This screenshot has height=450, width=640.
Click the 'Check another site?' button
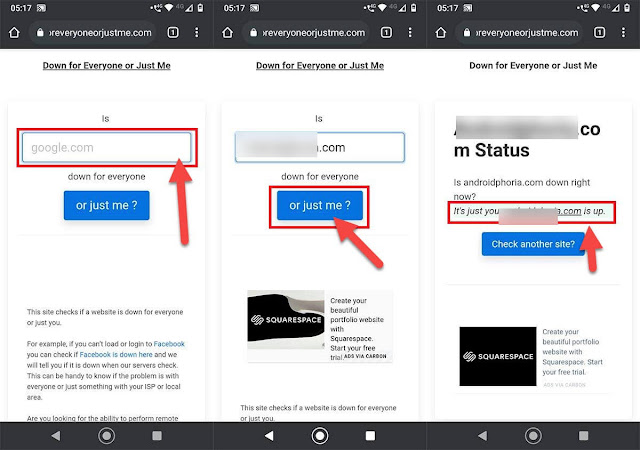[x=533, y=244]
